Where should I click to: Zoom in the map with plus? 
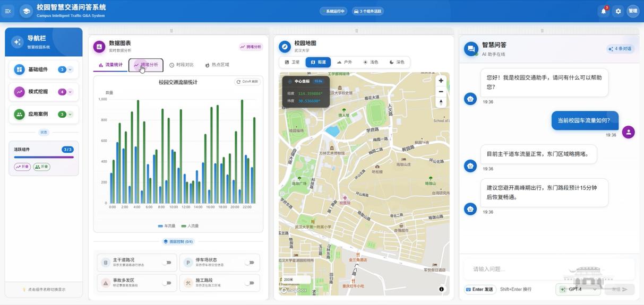(441, 81)
